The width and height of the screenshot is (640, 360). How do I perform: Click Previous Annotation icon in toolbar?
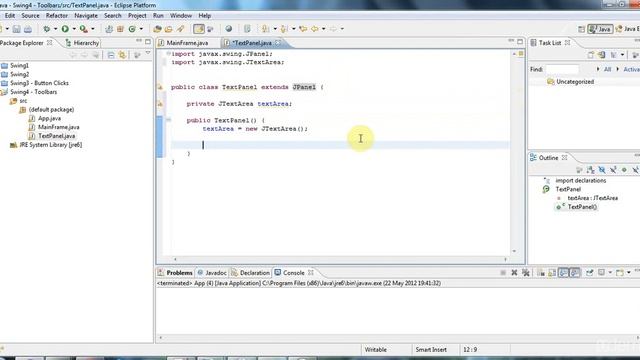[x=284, y=29]
